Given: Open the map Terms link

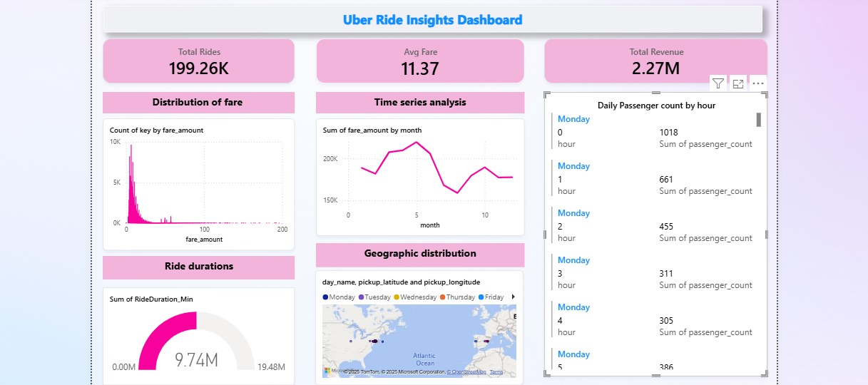Looking at the screenshot, I should 496,372.
